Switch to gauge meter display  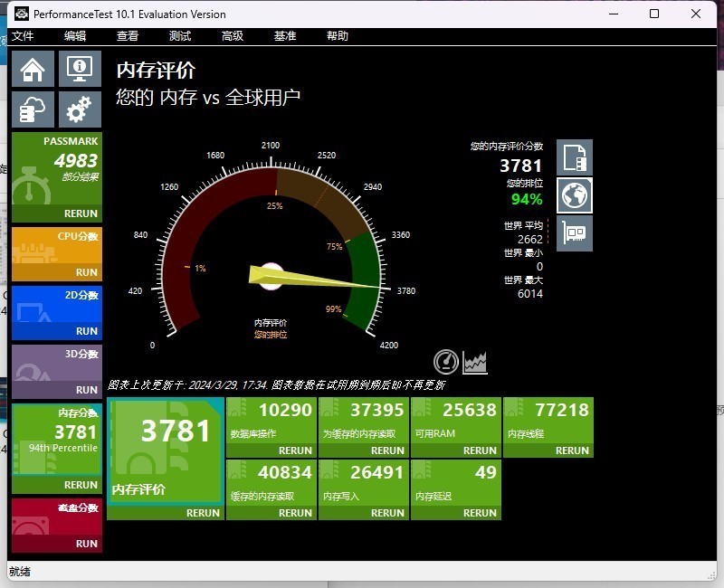point(445,361)
